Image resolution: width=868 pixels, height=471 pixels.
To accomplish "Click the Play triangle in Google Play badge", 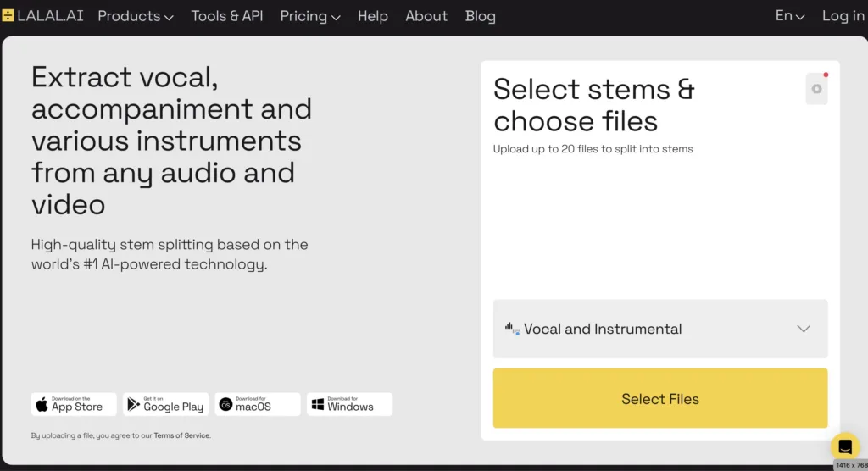I will tap(133, 405).
